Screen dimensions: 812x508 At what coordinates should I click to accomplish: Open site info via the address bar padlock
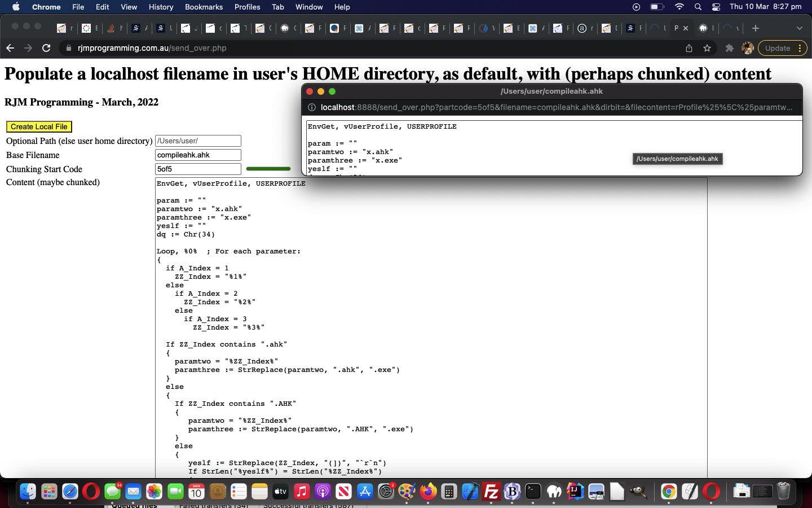(x=68, y=48)
